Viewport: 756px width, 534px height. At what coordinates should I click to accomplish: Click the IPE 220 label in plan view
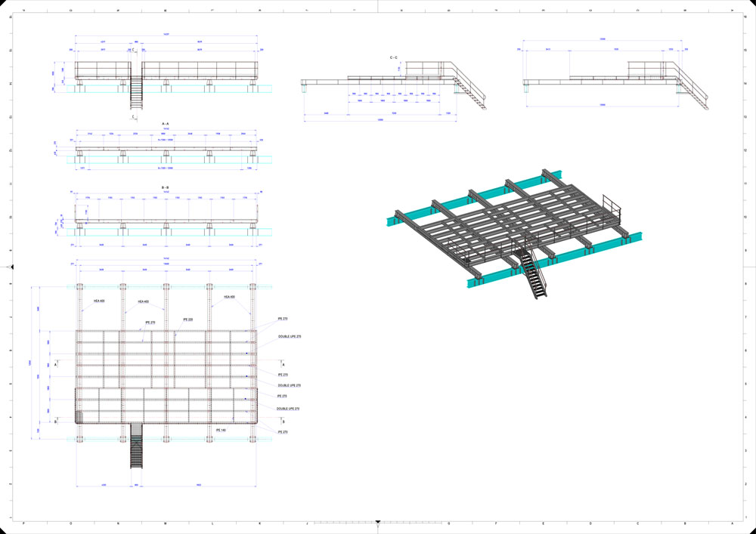coord(188,319)
